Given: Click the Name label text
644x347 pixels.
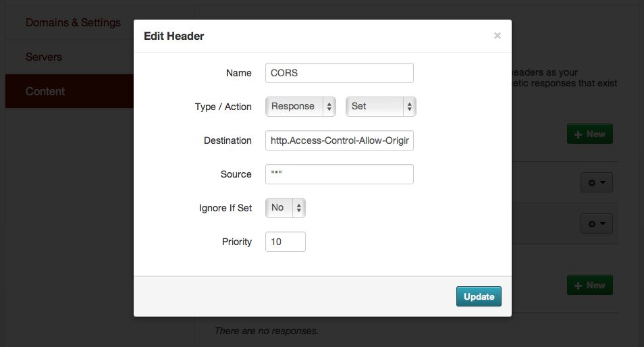Looking at the screenshot, I should pyautogui.click(x=238, y=73).
